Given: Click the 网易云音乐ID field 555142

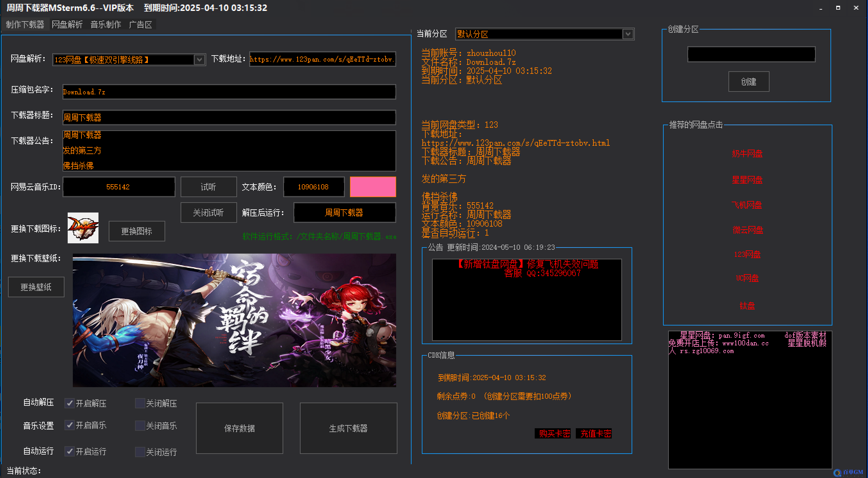Looking at the screenshot, I should (x=119, y=187).
